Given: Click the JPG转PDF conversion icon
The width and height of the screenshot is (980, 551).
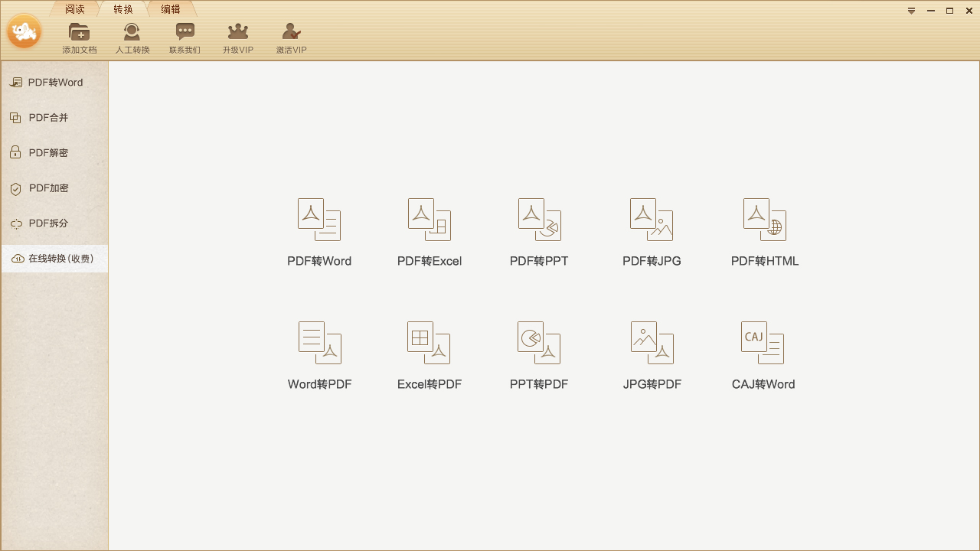Looking at the screenshot, I should 652,343.
